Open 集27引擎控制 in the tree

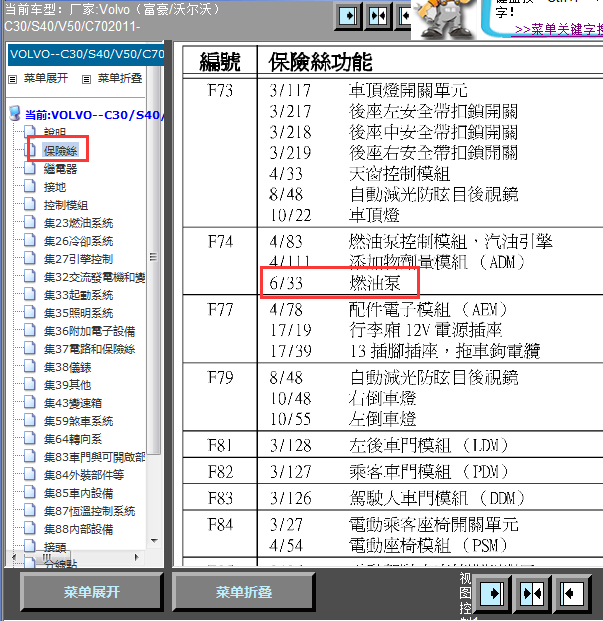pyautogui.click(x=78, y=259)
